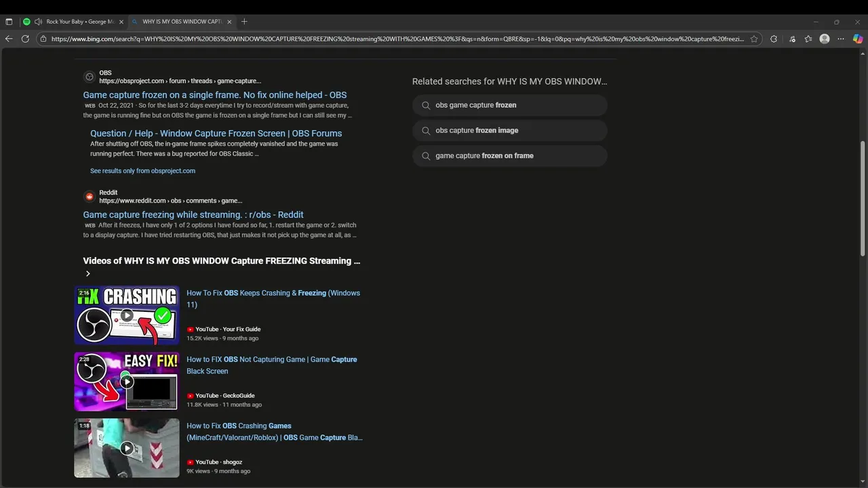Refresh the current page
The height and width of the screenshot is (488, 868).
click(x=25, y=39)
